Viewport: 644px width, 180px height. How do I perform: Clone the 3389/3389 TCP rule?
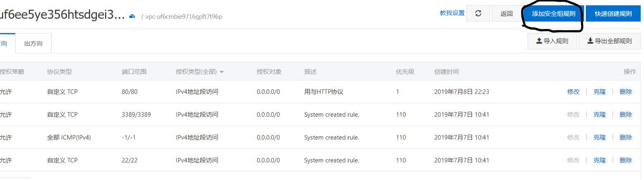(x=599, y=115)
